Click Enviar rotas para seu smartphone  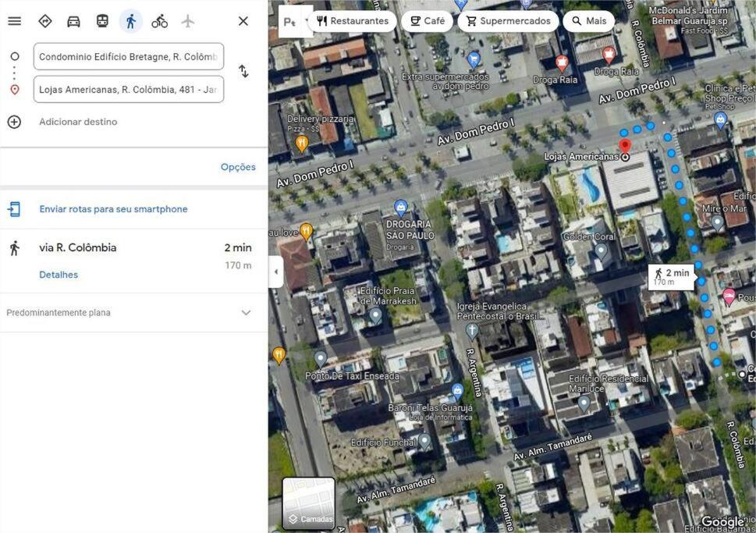(x=113, y=209)
